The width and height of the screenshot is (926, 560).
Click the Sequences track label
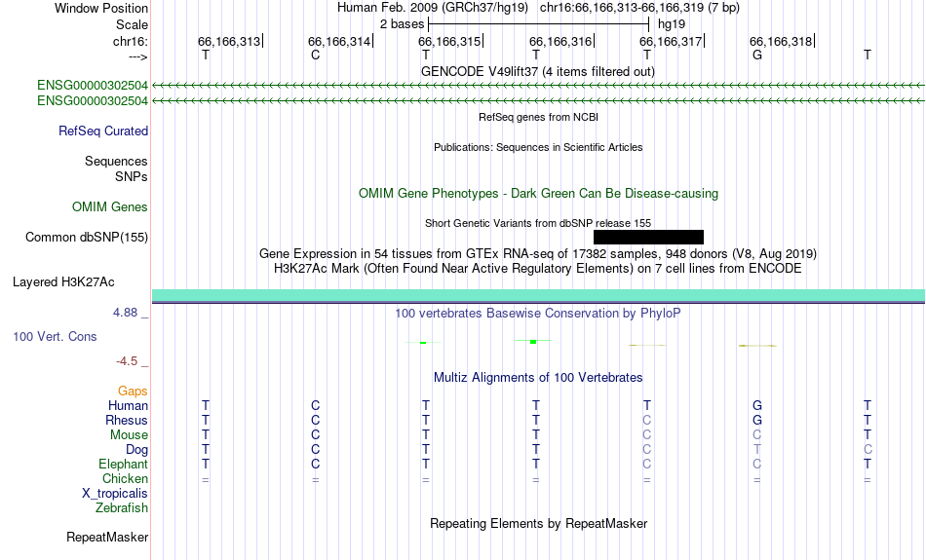click(116, 161)
